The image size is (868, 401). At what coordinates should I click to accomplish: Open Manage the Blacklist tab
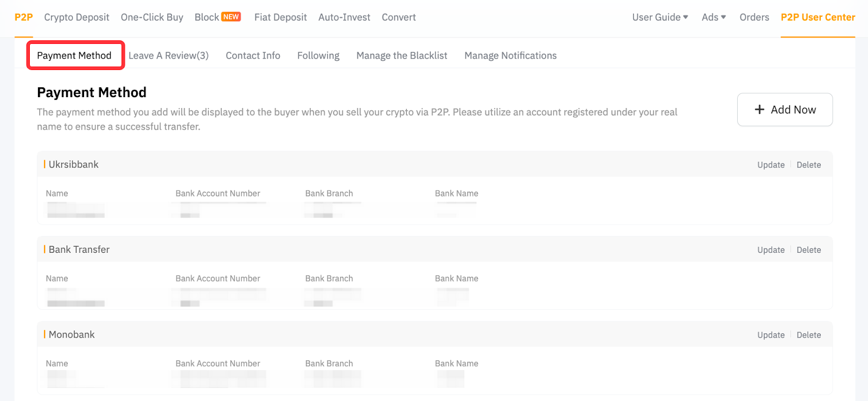click(x=401, y=55)
